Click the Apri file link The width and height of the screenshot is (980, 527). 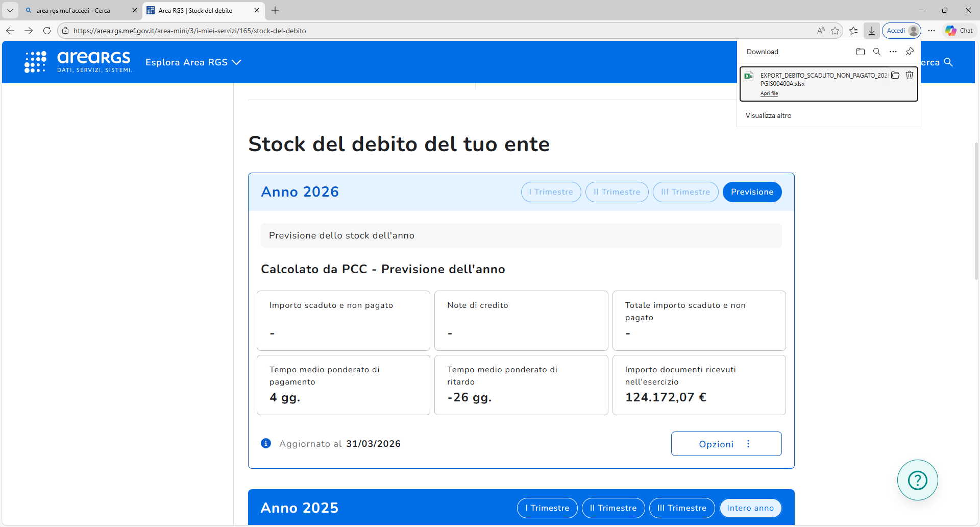769,93
